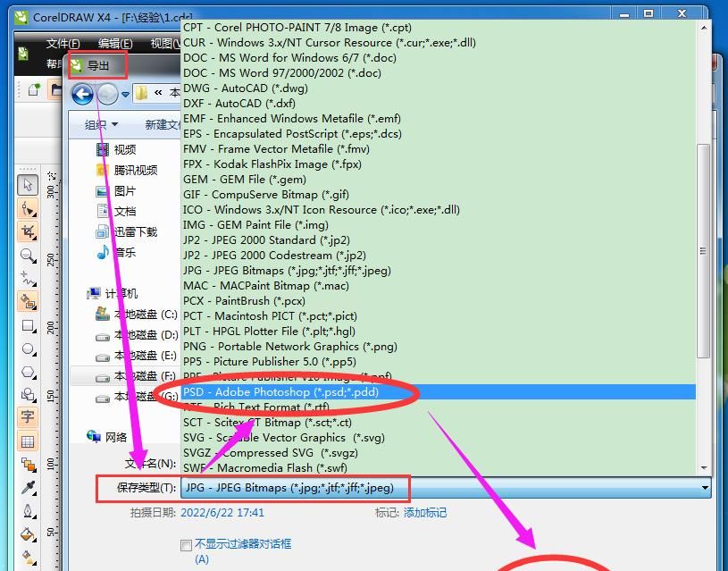The image size is (728, 571).
Task: Select EPS - Encapsulated PostScript format
Action: 439,134
